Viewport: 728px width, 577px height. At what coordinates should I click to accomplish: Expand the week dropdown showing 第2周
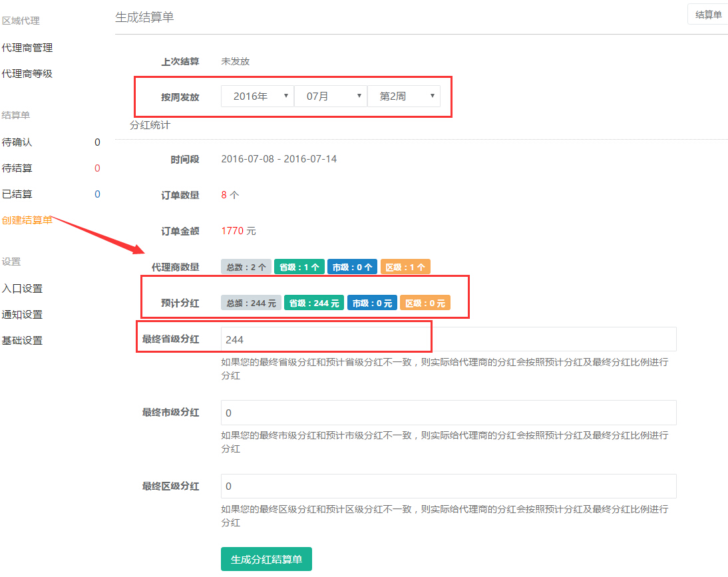click(x=403, y=96)
